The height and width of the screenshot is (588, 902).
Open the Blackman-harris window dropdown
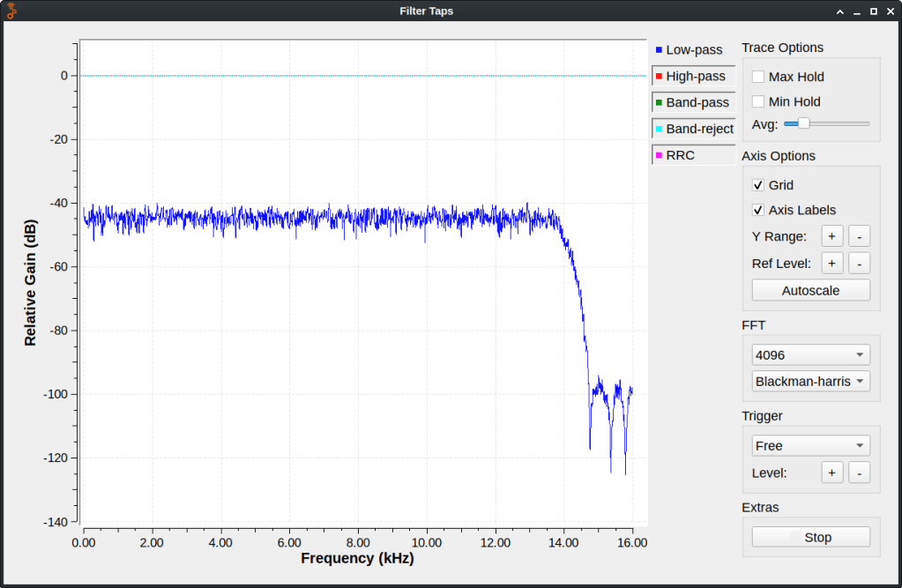tap(810, 382)
